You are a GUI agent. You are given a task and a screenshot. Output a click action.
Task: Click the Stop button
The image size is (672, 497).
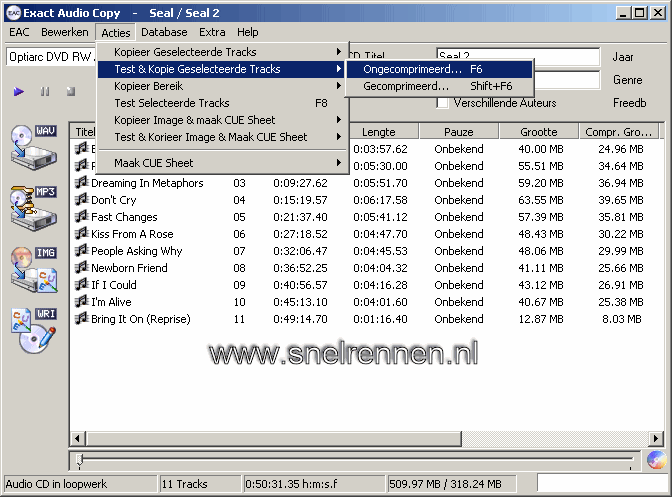pyautogui.click(x=71, y=91)
